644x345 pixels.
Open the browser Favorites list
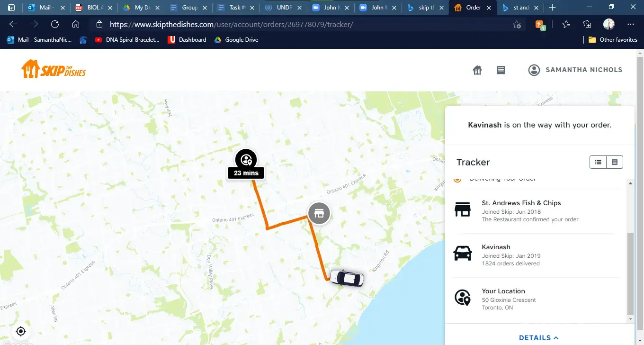567,25
